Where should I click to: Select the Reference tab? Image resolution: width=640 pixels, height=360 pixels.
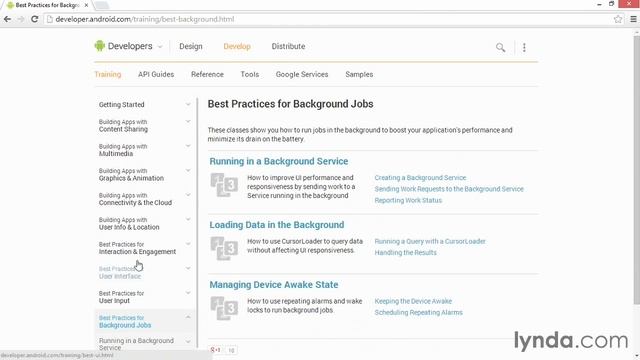[207, 74]
